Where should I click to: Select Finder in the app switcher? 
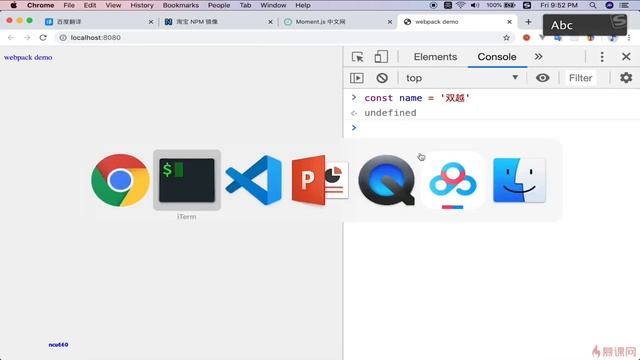[x=519, y=180]
